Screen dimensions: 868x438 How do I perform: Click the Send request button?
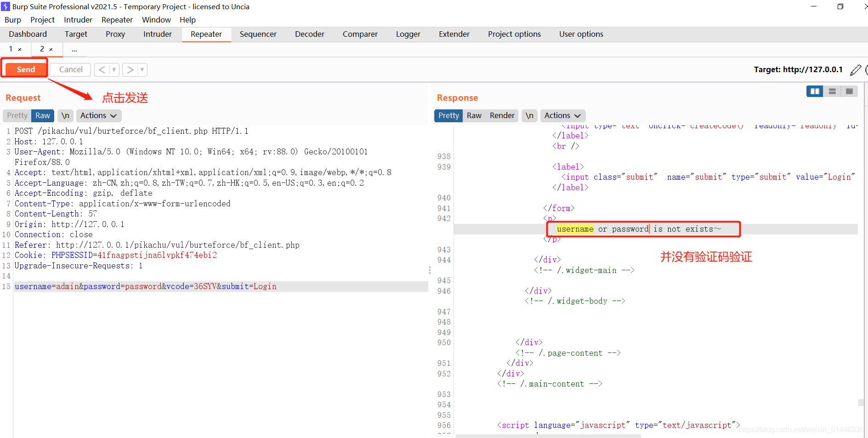pyautogui.click(x=26, y=69)
